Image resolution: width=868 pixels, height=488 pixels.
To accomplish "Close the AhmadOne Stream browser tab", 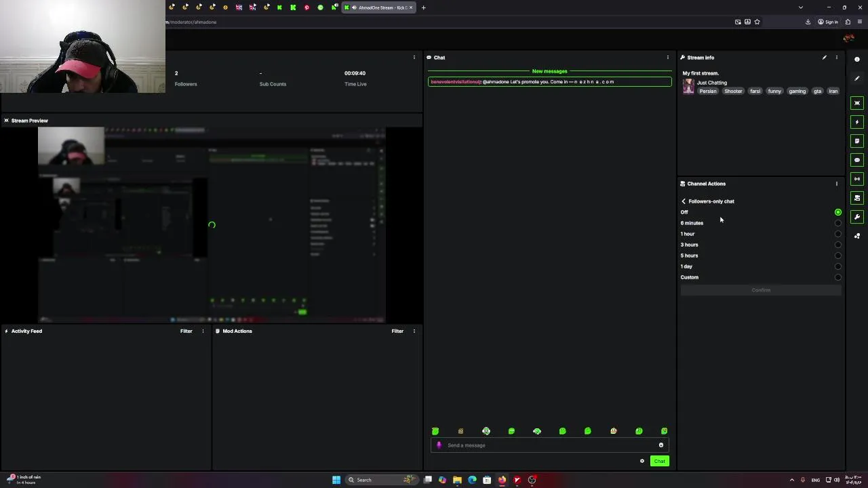I will (411, 7).
